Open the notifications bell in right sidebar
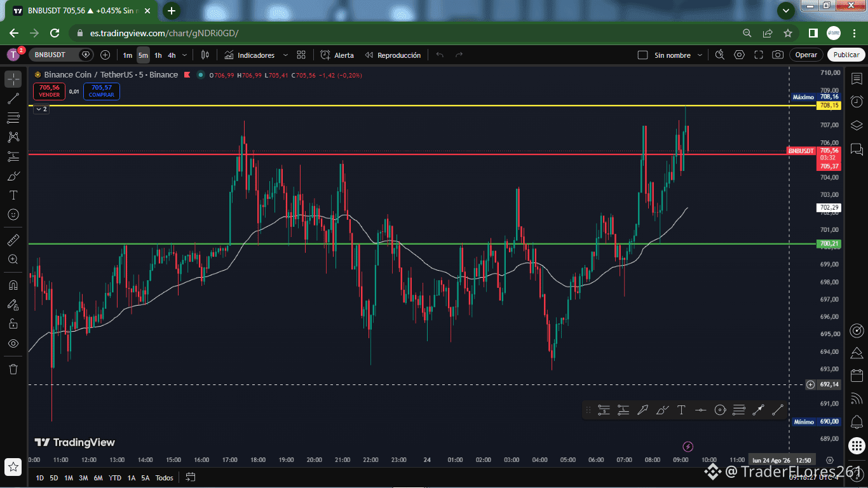Viewport: 868px width, 488px height. click(857, 421)
